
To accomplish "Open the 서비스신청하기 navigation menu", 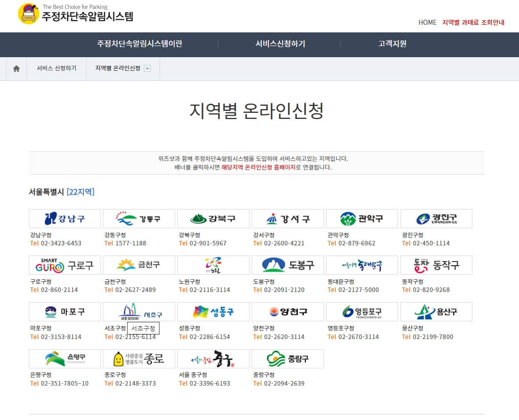I will click(280, 45).
